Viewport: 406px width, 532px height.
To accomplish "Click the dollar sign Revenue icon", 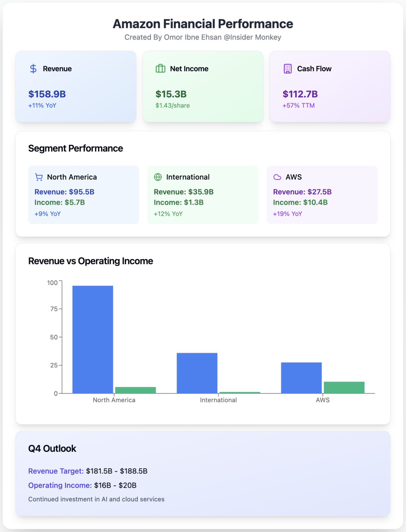I will [33, 69].
